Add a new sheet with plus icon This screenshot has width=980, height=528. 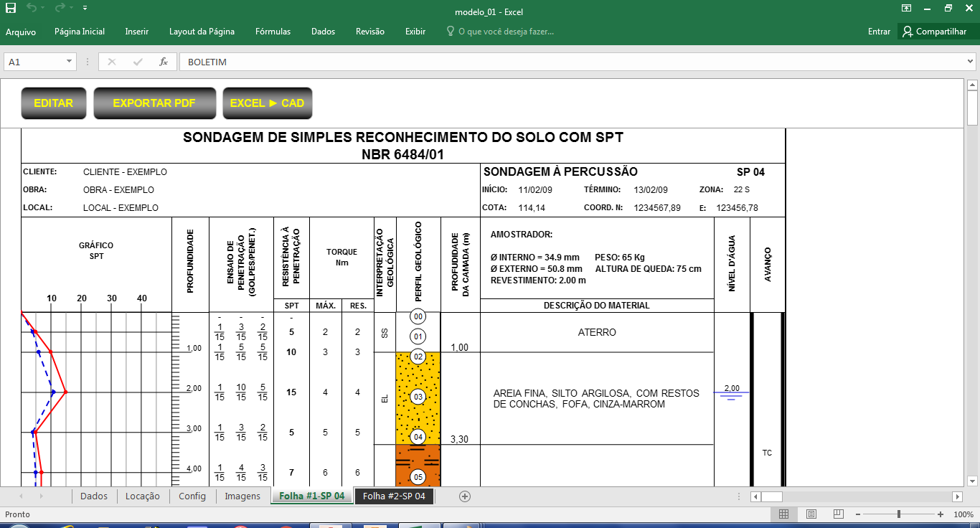pyautogui.click(x=464, y=496)
